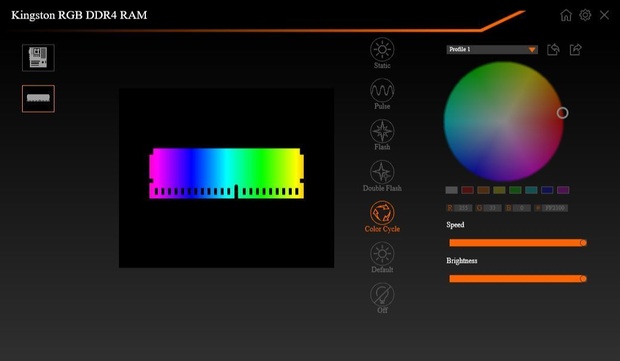Pick the red preset color swatch
620x361 pixels.
click(467, 190)
